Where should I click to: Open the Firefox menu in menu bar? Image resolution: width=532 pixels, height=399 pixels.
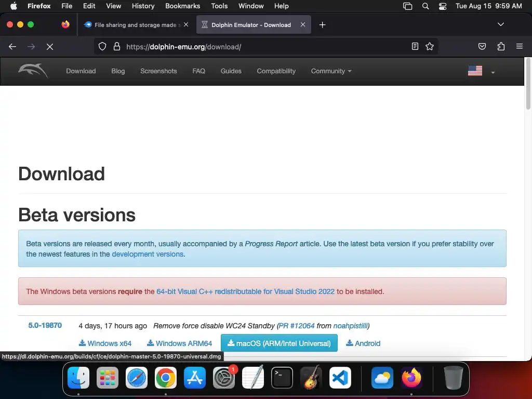coord(39,6)
